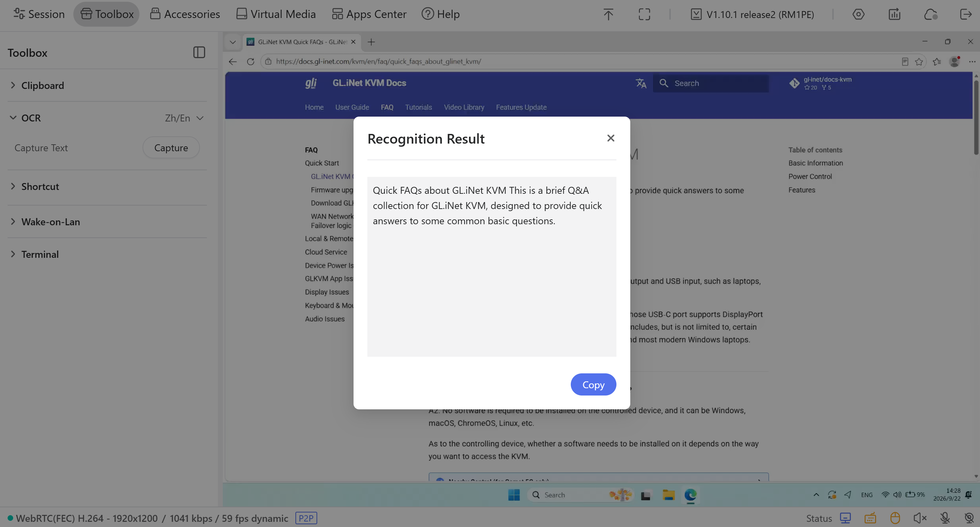Toggle the webcam icon in the status bar

point(969,518)
